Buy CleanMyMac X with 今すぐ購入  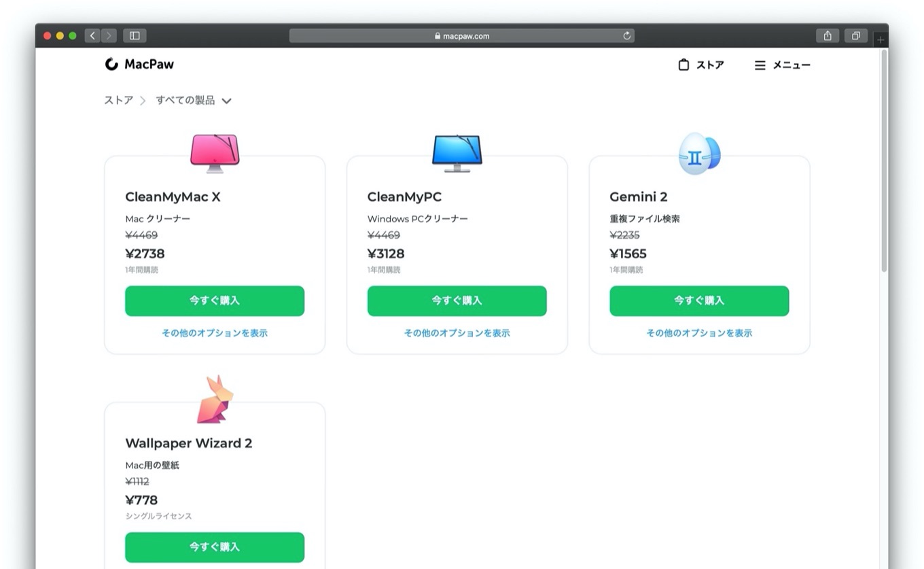pyautogui.click(x=215, y=300)
